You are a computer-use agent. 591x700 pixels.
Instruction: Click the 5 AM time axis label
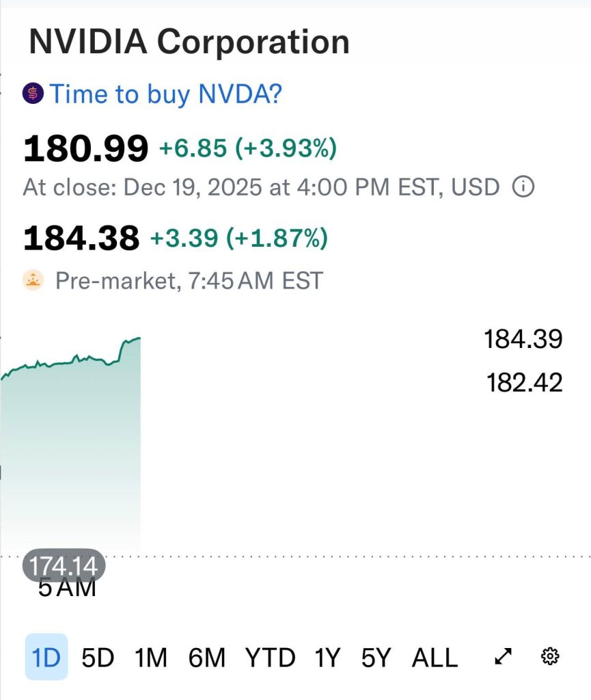point(67,587)
